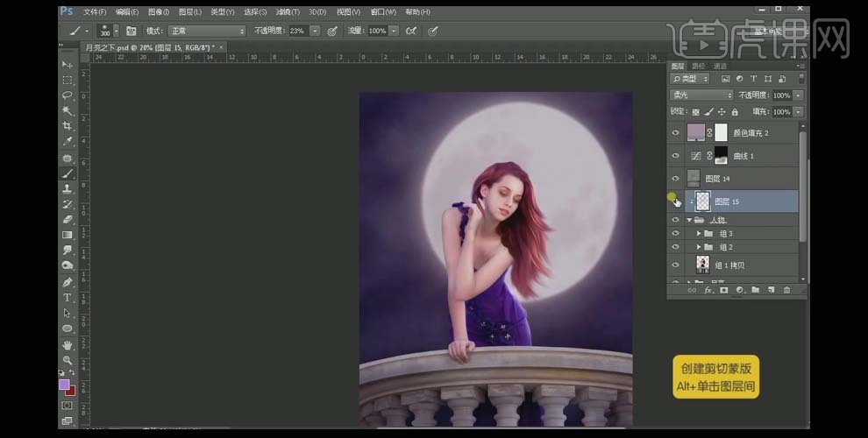
Task: Switch to the 通道 tab
Action: 720,66
